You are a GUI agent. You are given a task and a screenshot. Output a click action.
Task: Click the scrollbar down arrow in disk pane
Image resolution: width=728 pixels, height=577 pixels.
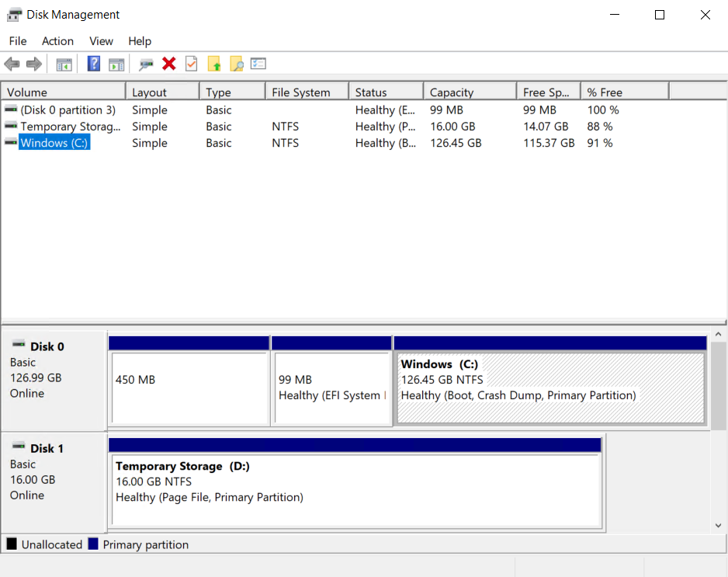(718, 526)
